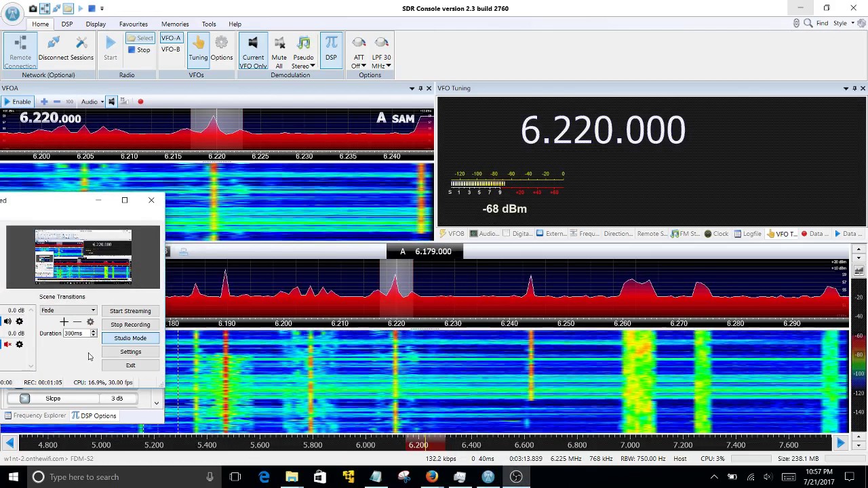
Task: Click the band scroll left arrow
Action: [x=9, y=443]
